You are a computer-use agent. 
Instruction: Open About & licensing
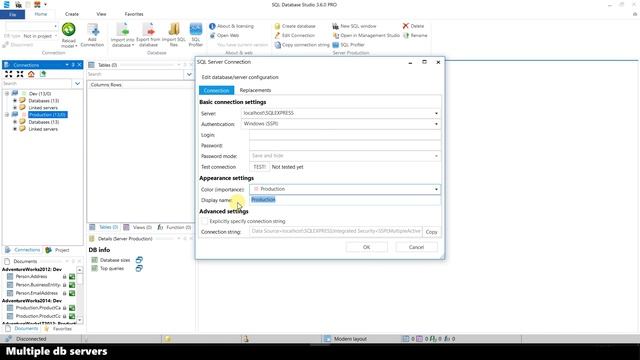pos(231,26)
